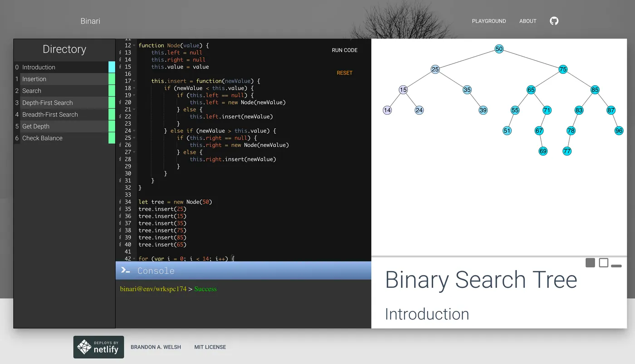
Task: Open the MIT LICENSE footer link
Action: 210,347
